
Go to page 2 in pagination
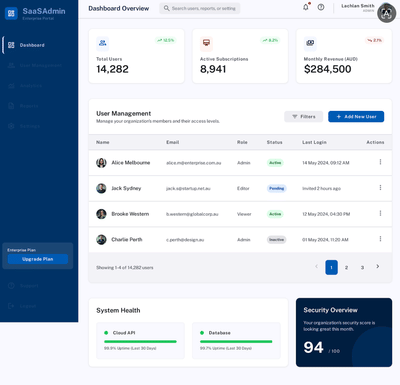coord(347,267)
